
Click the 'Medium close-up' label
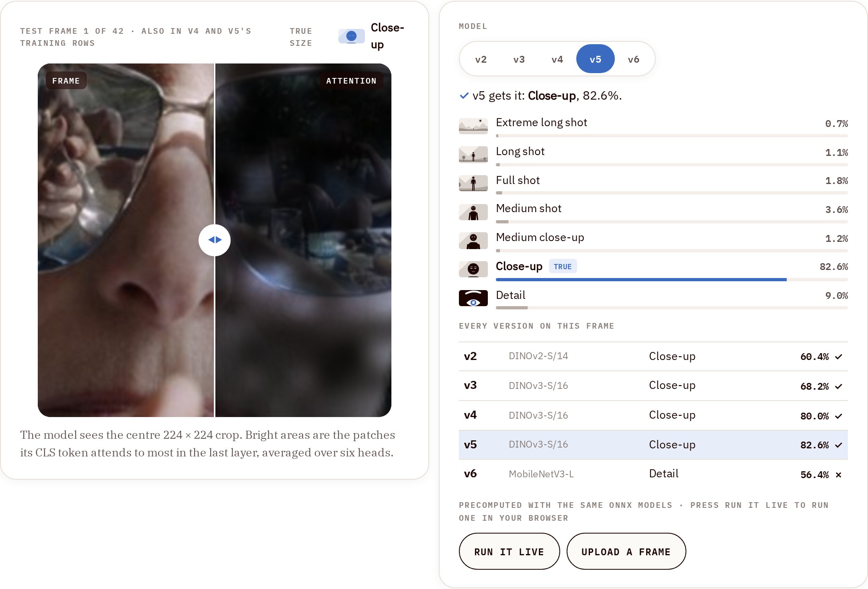540,237
